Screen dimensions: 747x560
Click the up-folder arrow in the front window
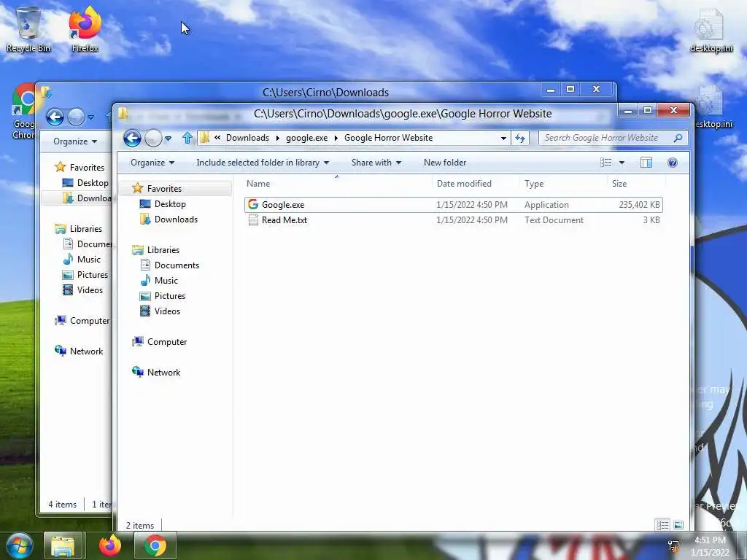[x=187, y=138]
